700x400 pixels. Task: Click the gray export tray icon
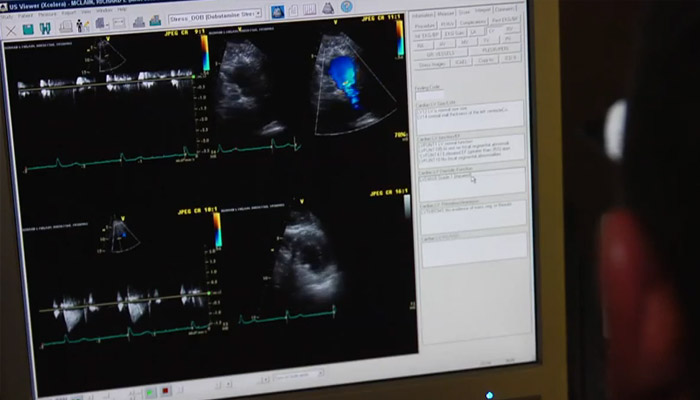[x=139, y=22]
